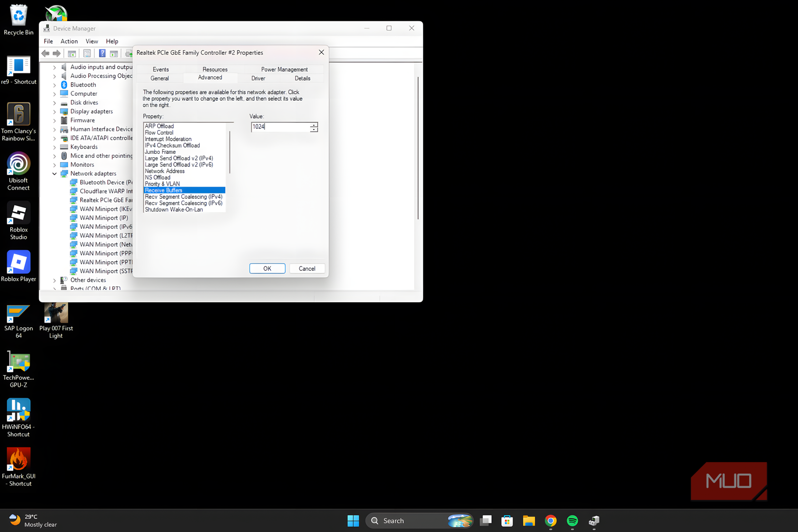The image size is (798, 532).
Task: Select the Ubisoft Connect desktop shortcut
Action: coord(18,172)
